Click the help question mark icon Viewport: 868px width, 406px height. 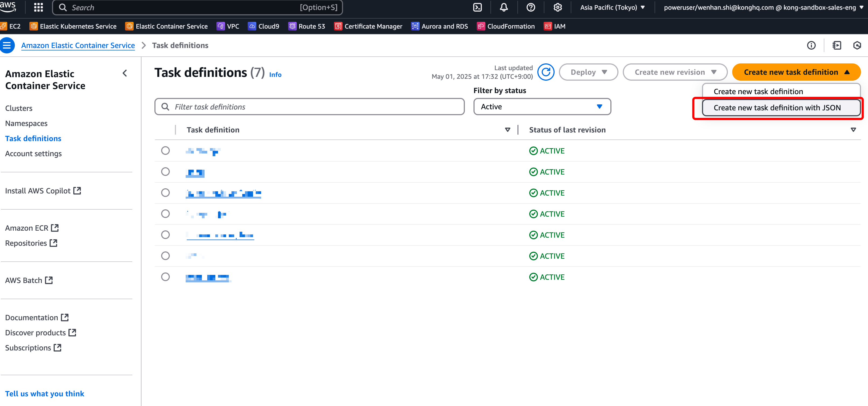(531, 8)
